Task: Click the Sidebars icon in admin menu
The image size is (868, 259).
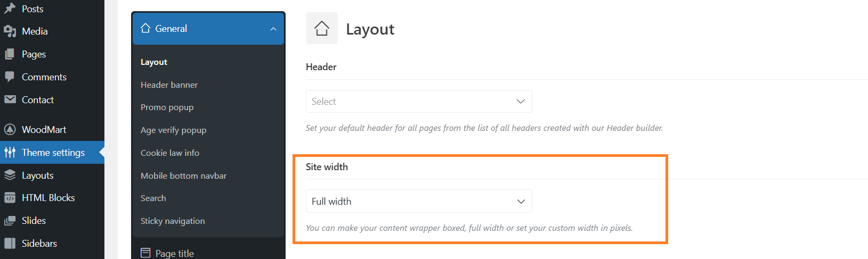Action: [x=10, y=244]
